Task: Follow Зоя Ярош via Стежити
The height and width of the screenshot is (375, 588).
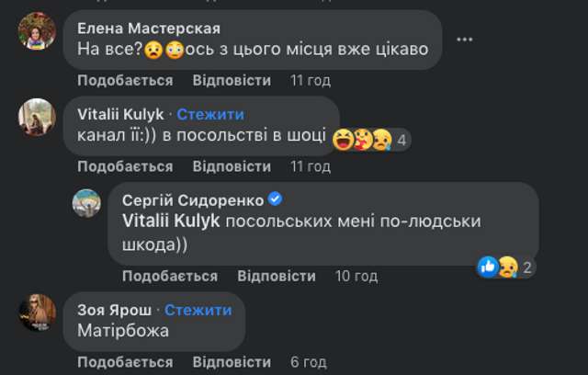Action: point(194,308)
